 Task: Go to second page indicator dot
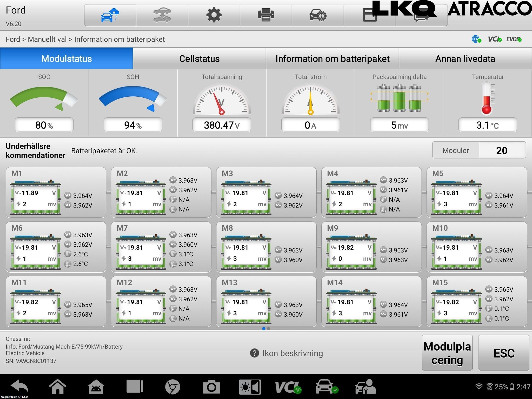tap(268, 329)
